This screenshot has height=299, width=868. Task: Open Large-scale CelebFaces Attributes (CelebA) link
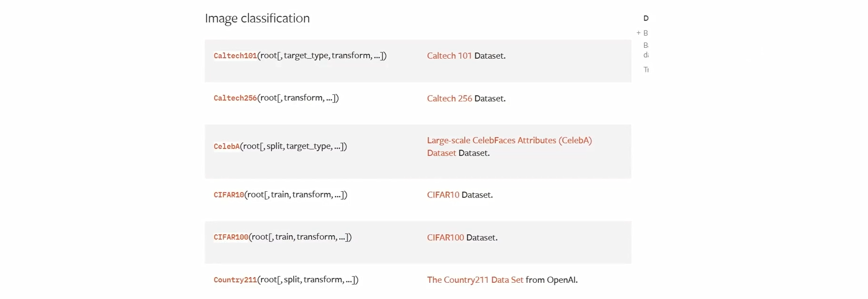[x=509, y=140]
